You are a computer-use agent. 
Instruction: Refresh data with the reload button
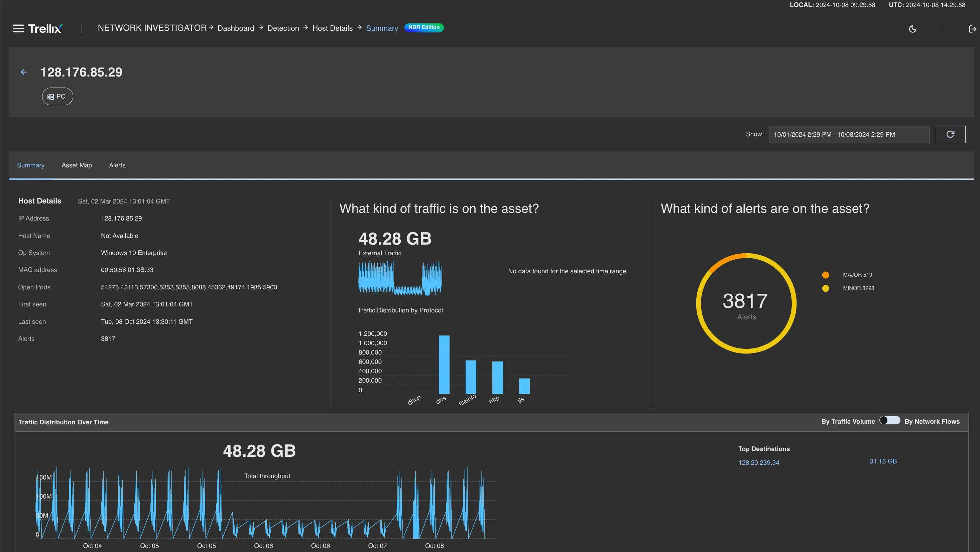coord(950,134)
